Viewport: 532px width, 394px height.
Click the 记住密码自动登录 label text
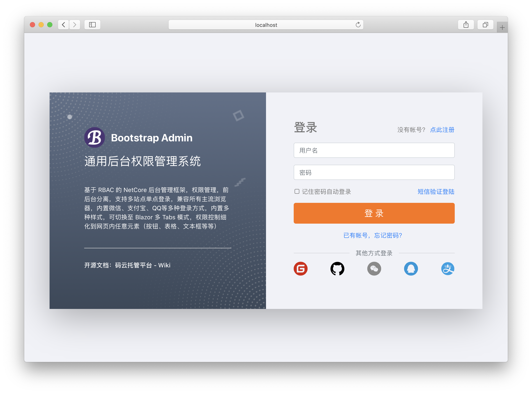(326, 192)
